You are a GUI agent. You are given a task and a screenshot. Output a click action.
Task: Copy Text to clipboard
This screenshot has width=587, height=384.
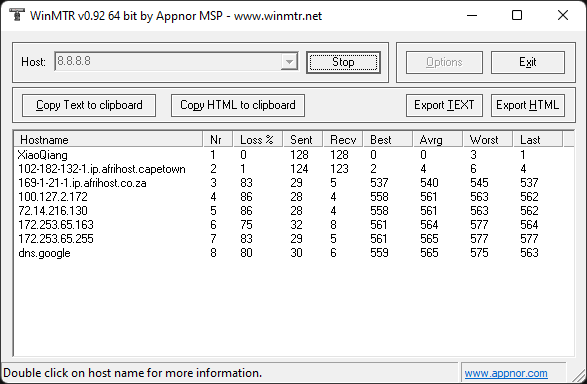89,105
